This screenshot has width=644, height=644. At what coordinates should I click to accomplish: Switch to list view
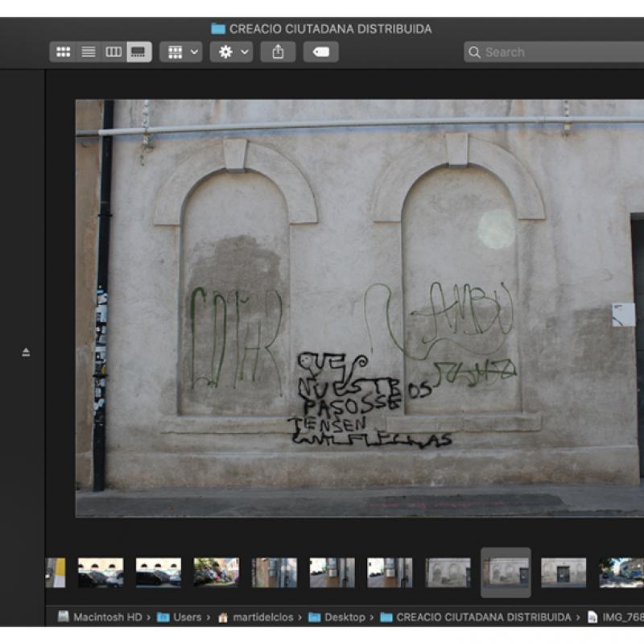click(x=89, y=52)
